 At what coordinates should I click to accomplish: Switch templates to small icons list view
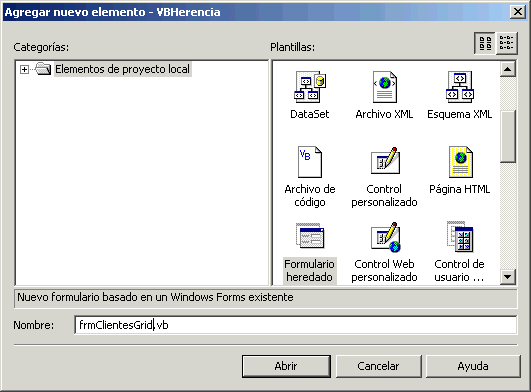(507, 43)
